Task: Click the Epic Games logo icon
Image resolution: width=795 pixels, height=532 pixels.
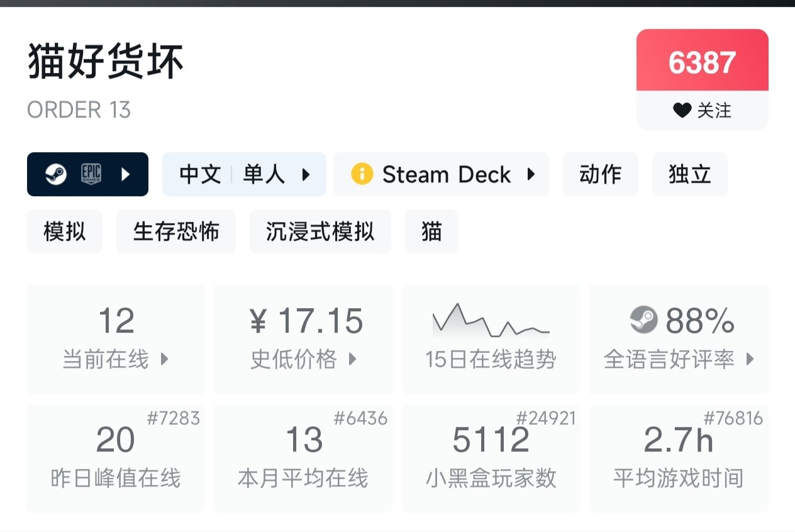Action: [x=91, y=174]
